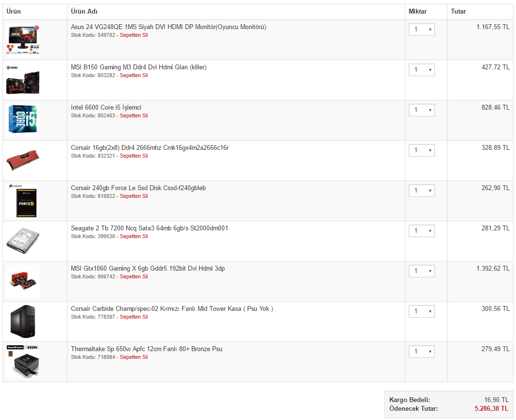This screenshot has height=420, width=516.
Task: Expand quantity selector for MSI Gtx1060
Action: click(x=421, y=272)
